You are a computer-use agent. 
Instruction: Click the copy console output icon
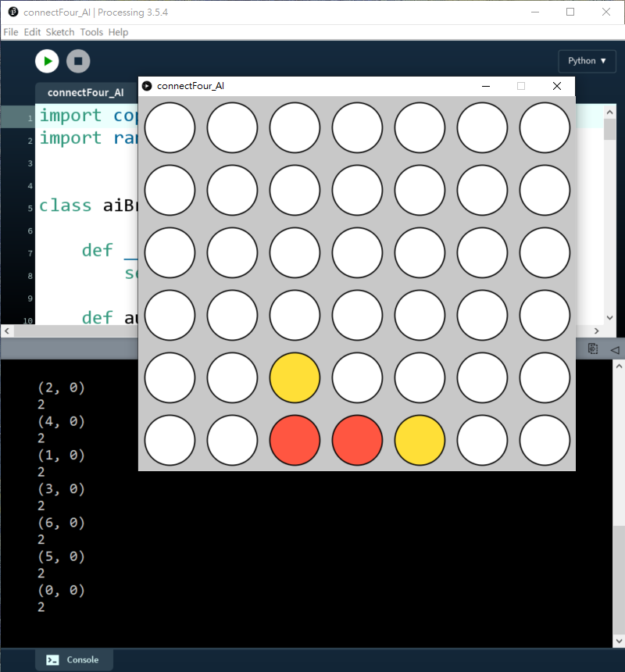point(593,349)
